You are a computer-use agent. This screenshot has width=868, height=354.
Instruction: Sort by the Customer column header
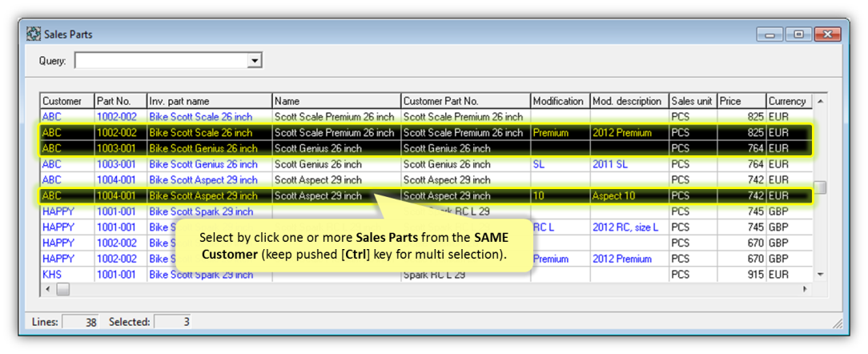pos(67,102)
